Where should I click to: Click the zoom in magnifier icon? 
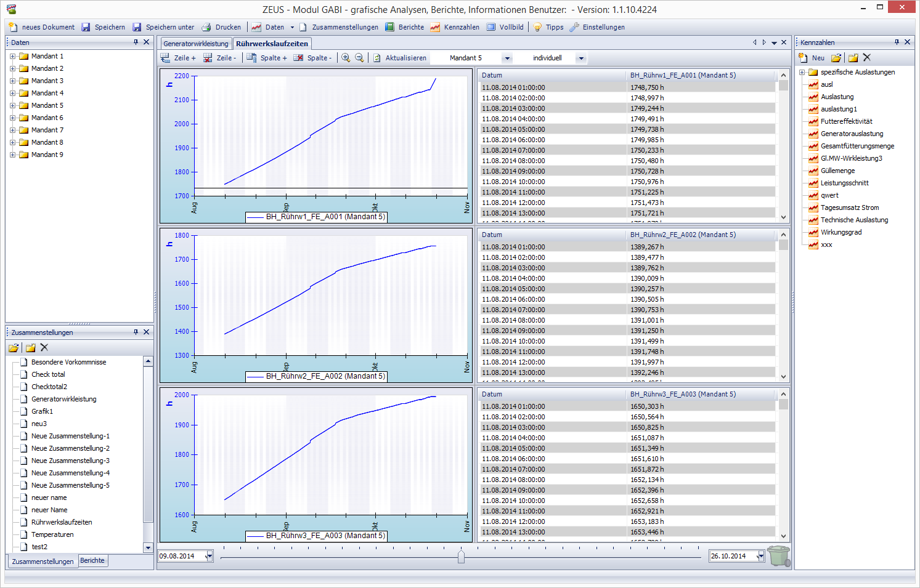(346, 58)
